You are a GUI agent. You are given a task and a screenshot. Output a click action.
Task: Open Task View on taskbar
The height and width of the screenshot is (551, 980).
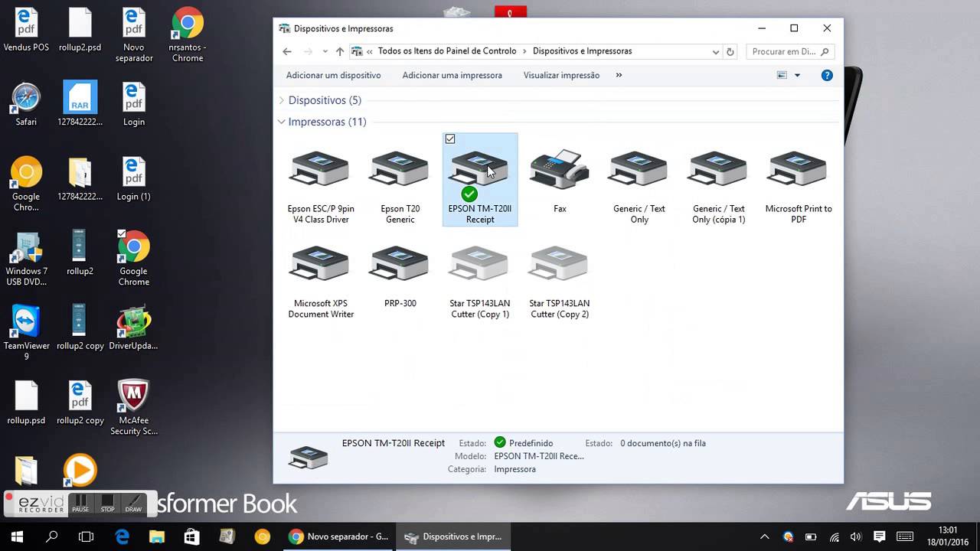pos(87,536)
